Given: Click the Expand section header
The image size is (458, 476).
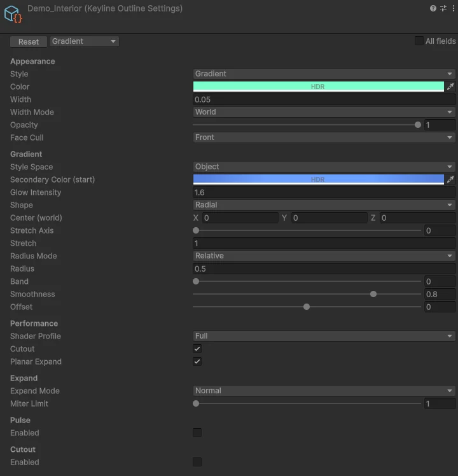Looking at the screenshot, I should 24,378.
